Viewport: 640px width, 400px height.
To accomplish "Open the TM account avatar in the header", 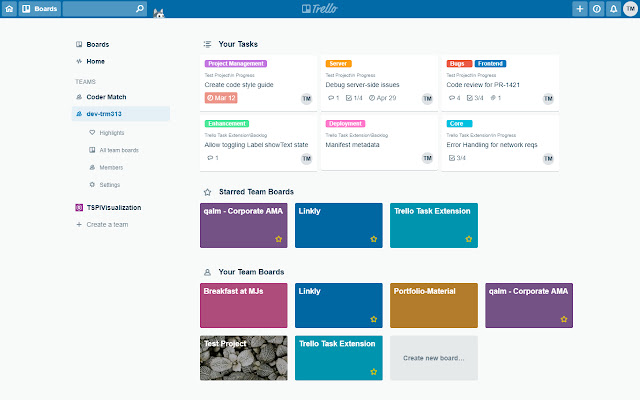I will click(x=630, y=9).
